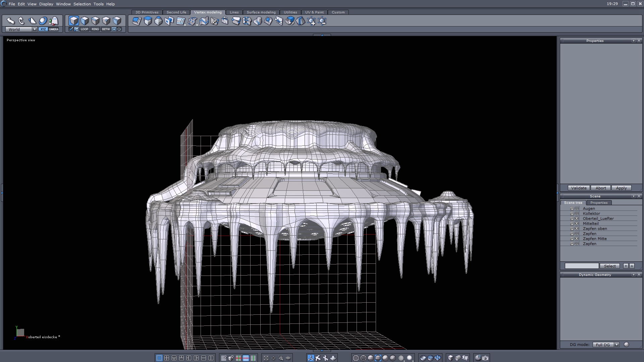Screen dimensions: 644x362
Task: Click the Validate button
Action: (579, 188)
